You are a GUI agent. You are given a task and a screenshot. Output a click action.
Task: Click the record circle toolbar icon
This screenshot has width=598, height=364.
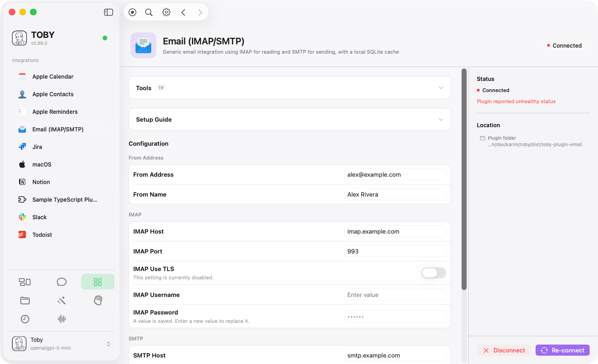pyautogui.click(x=133, y=12)
